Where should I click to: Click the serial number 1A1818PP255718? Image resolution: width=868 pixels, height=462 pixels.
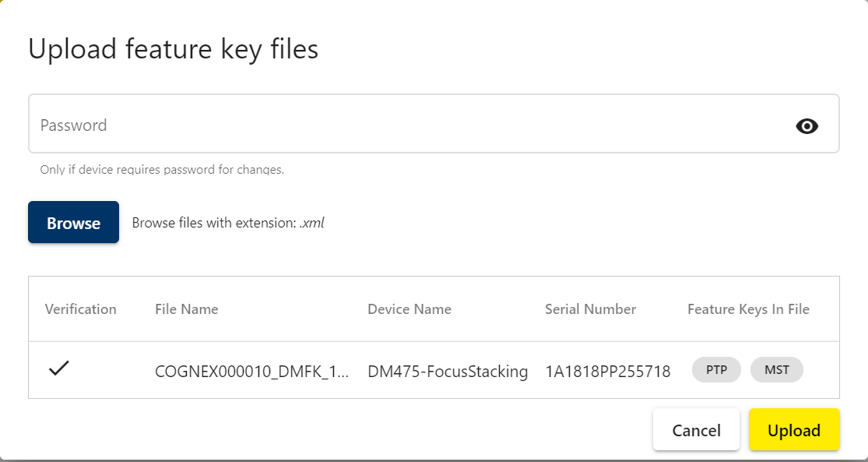tap(608, 371)
